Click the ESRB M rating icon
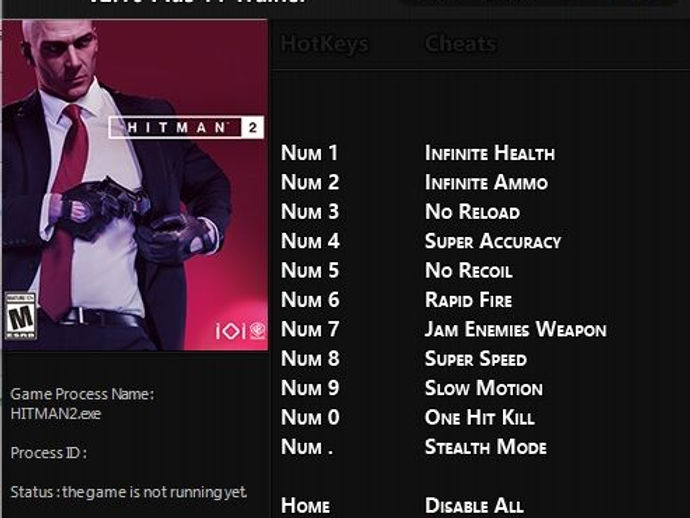Image resolution: width=690 pixels, height=518 pixels. pyautogui.click(x=20, y=316)
